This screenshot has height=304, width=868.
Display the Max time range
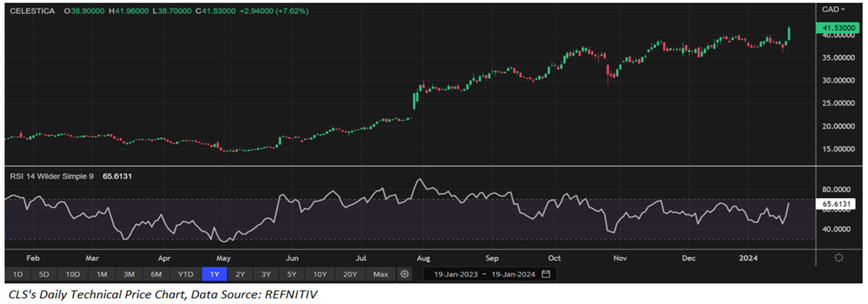click(380, 274)
